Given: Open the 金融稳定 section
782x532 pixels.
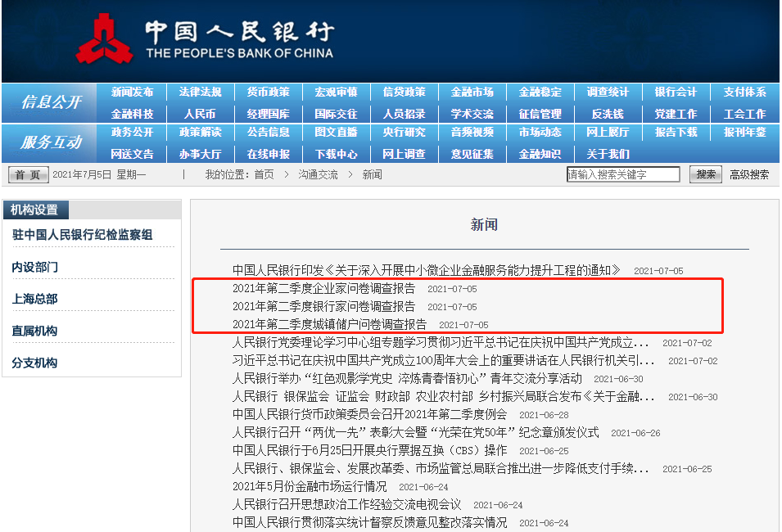Looking at the screenshot, I should point(540,92).
